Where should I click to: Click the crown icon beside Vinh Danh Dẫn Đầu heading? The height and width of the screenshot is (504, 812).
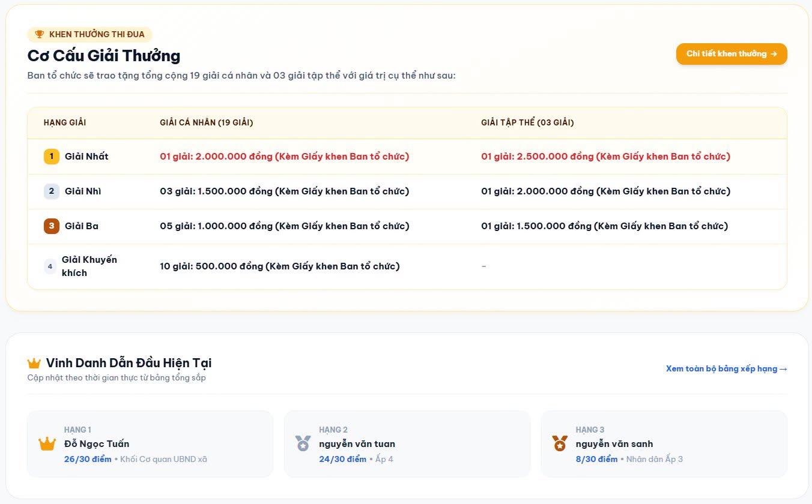(34, 363)
